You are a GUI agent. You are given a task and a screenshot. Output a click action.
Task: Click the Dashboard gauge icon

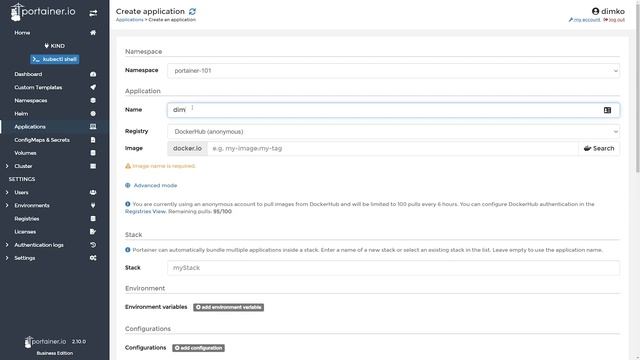(93, 74)
